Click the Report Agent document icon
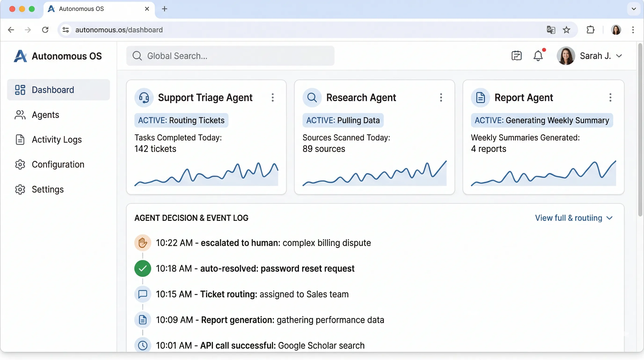Viewport: 644px width, 360px height. [480, 97]
